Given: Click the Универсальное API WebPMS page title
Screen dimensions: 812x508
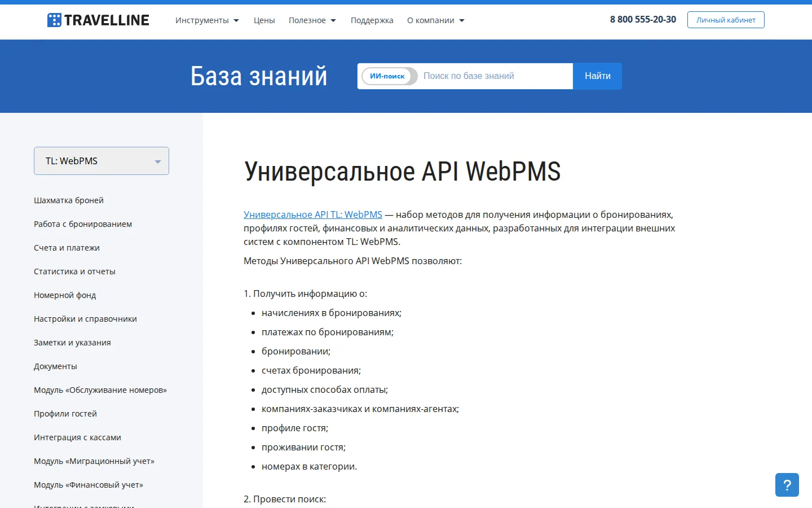Looking at the screenshot, I should click(x=402, y=172).
